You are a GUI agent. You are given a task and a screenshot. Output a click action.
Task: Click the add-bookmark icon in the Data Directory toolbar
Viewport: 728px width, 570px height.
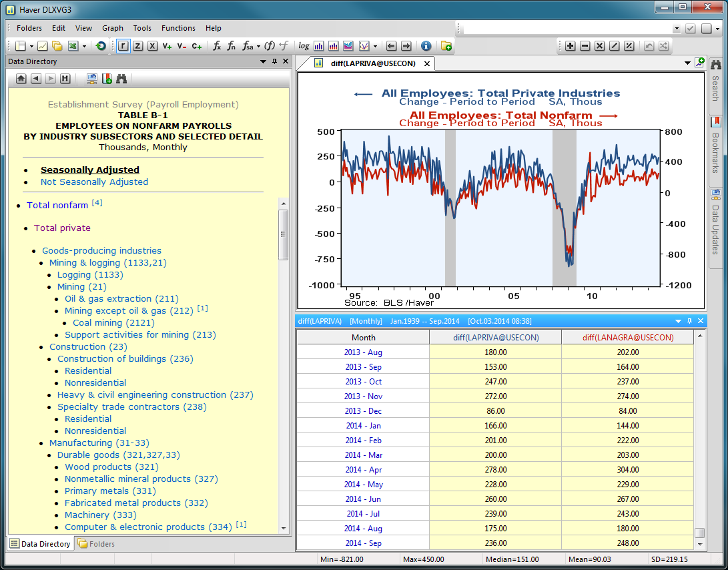107,79
